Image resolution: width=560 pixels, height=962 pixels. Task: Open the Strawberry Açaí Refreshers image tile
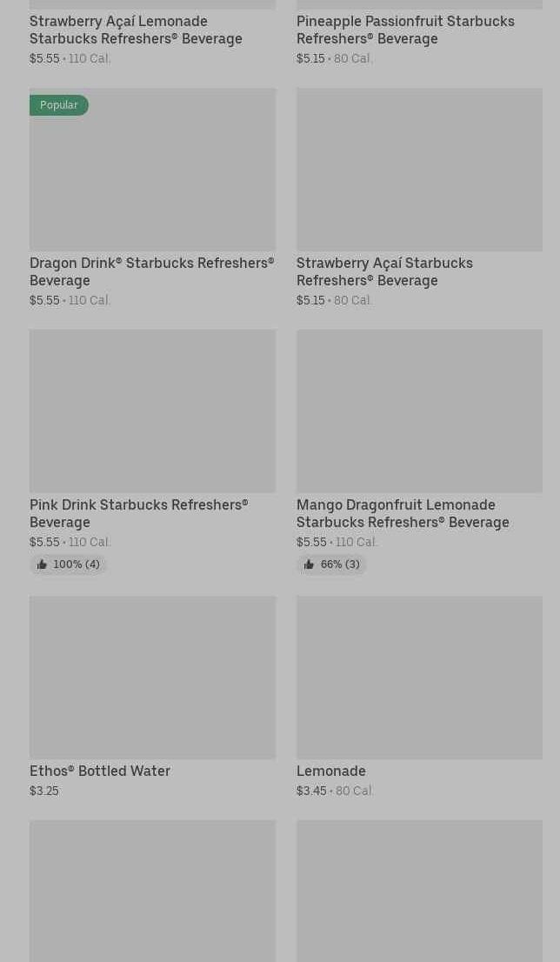click(419, 170)
